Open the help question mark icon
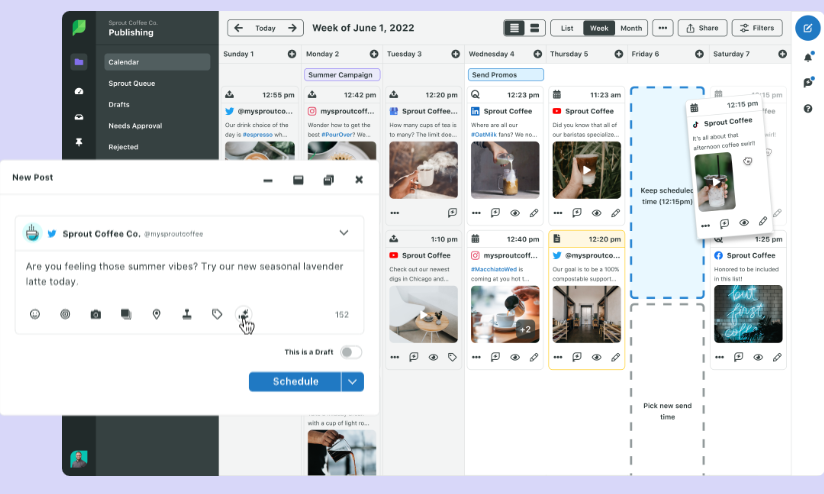The height and width of the screenshot is (494, 824). [x=808, y=109]
